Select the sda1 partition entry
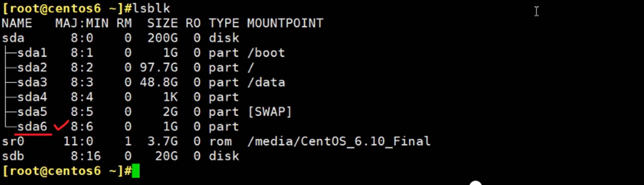 pos(32,53)
